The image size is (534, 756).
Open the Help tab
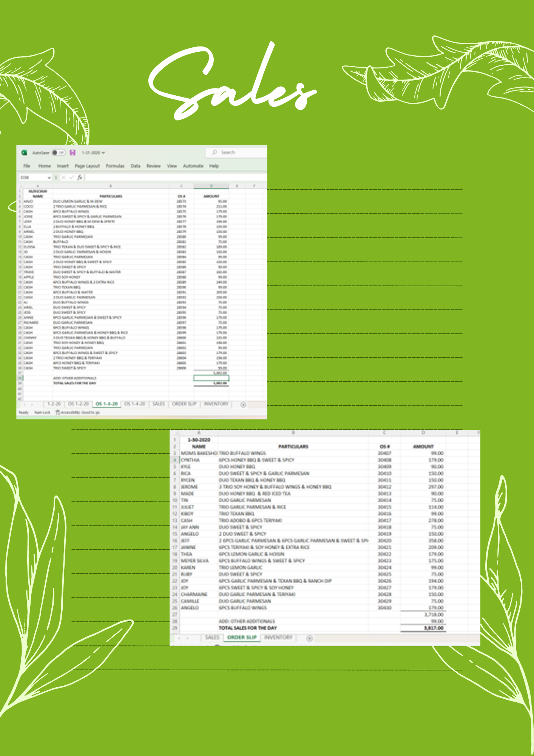click(x=214, y=166)
